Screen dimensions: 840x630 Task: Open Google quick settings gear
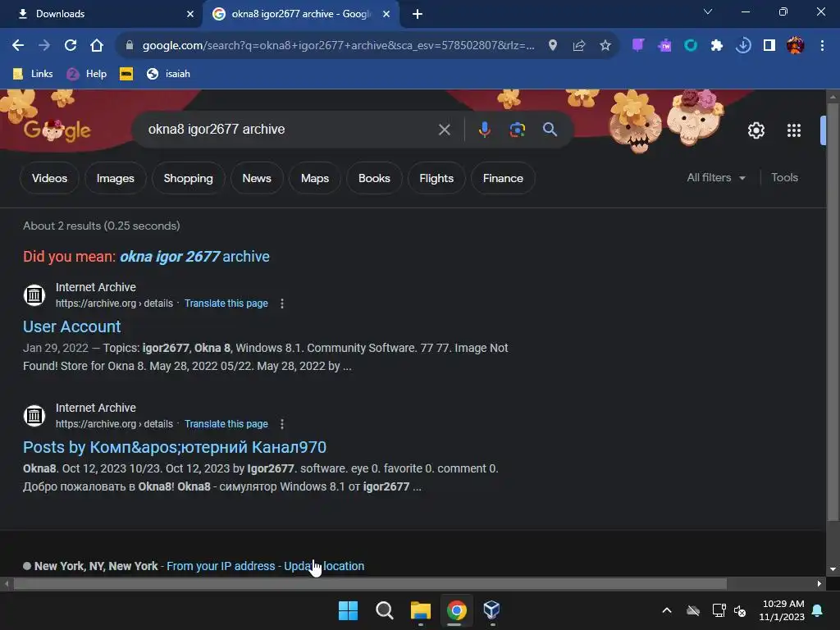tap(756, 130)
